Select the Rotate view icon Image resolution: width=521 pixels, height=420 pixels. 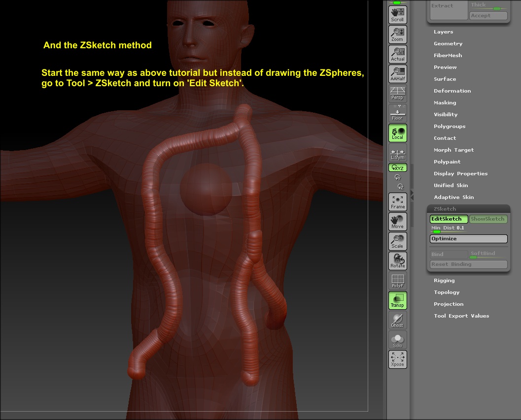[x=397, y=261]
